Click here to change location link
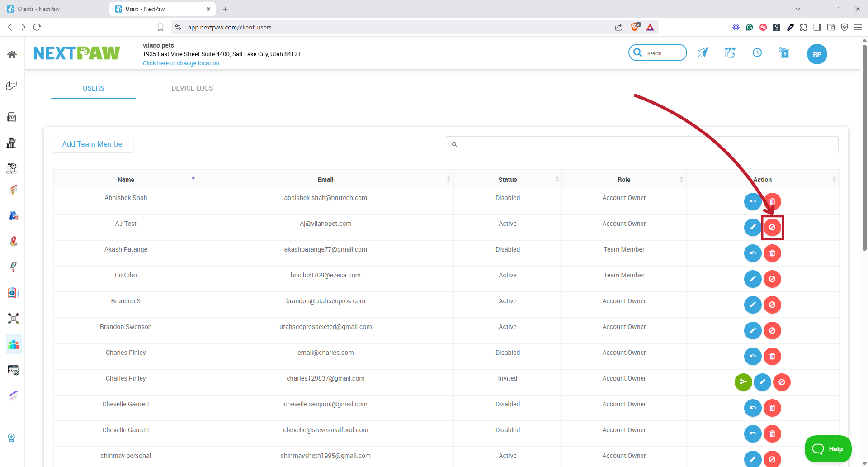 pos(181,63)
